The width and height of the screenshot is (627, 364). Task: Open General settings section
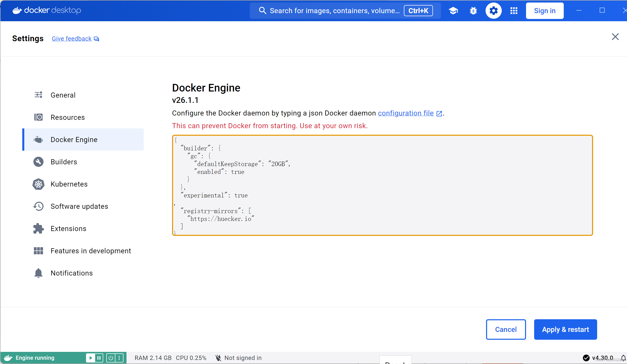[x=63, y=95]
